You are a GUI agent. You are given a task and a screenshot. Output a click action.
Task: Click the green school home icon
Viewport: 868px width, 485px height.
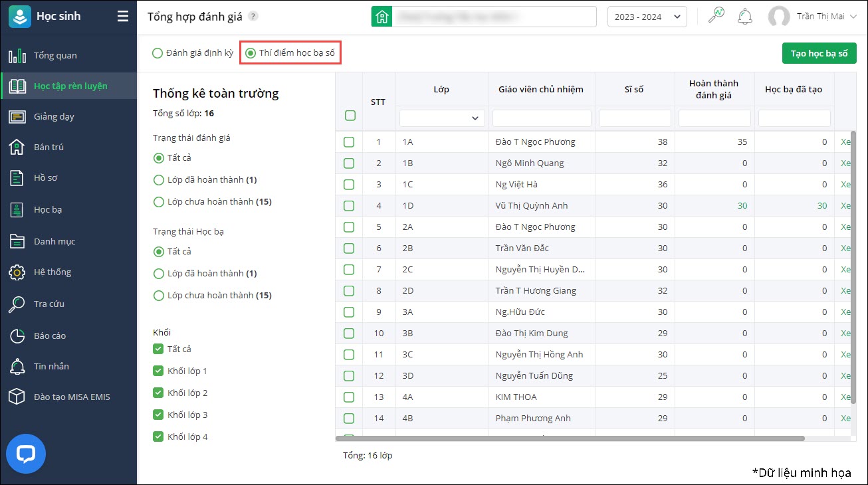pos(381,17)
